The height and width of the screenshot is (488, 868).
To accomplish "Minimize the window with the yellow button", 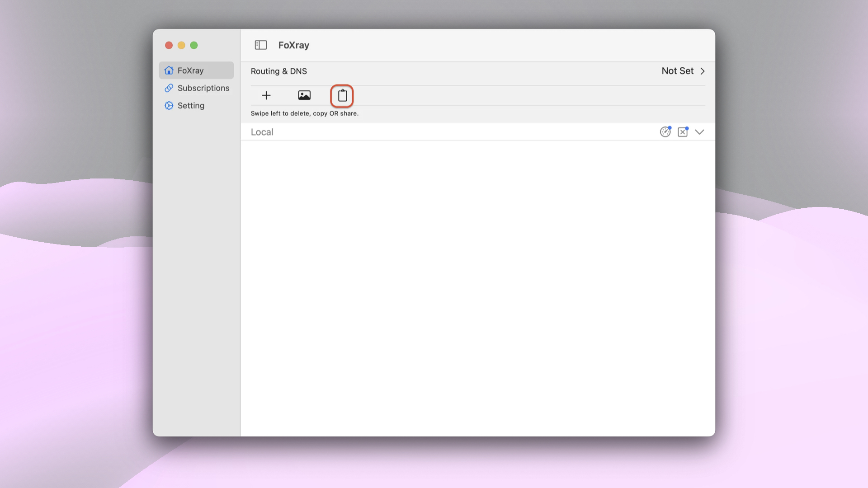I will coord(181,45).
